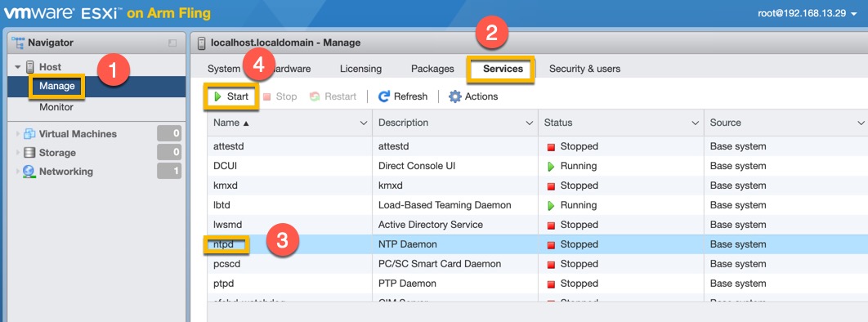The width and height of the screenshot is (868, 322).
Task: Click the Storage count badge
Action: (169, 152)
